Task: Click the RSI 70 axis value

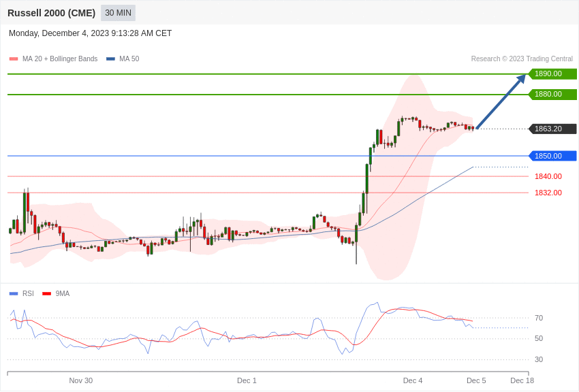Action: point(539,318)
